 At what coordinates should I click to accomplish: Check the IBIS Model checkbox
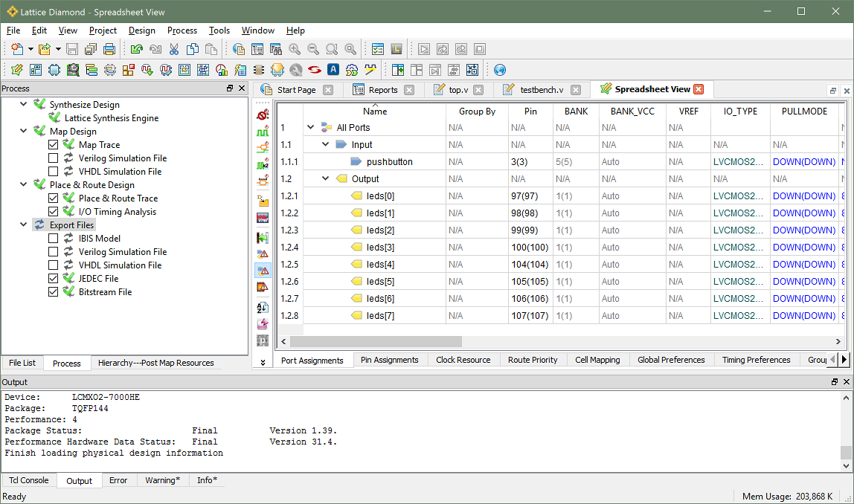click(53, 239)
